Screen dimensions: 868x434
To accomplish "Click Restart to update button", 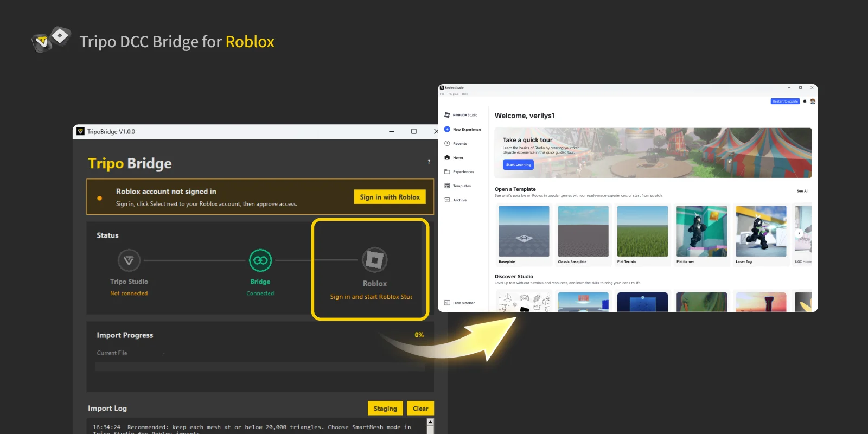I will (785, 101).
